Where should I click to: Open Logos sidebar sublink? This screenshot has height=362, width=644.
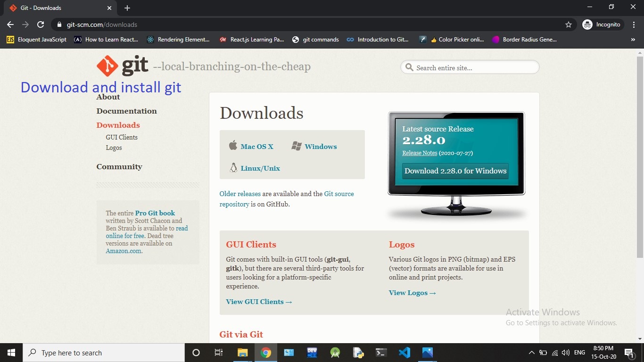pos(114,148)
